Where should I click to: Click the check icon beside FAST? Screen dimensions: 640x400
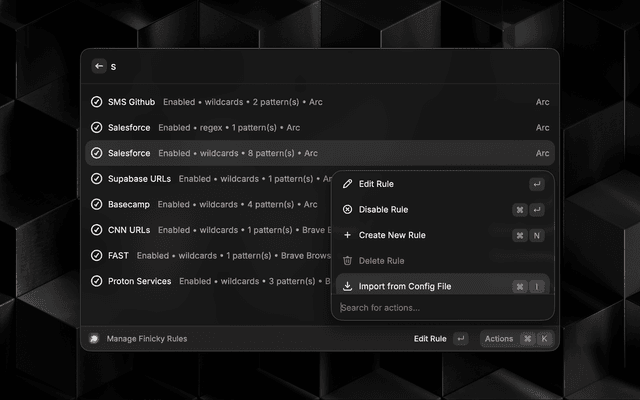point(96,256)
